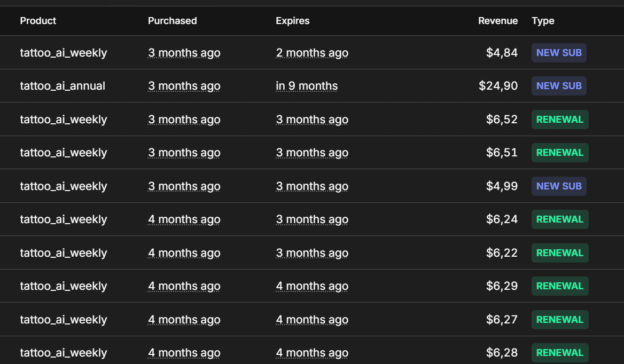Viewport: 624px width, 364px height.
Task: Open the tattoo_ai_annual product row
Action: (x=312, y=86)
